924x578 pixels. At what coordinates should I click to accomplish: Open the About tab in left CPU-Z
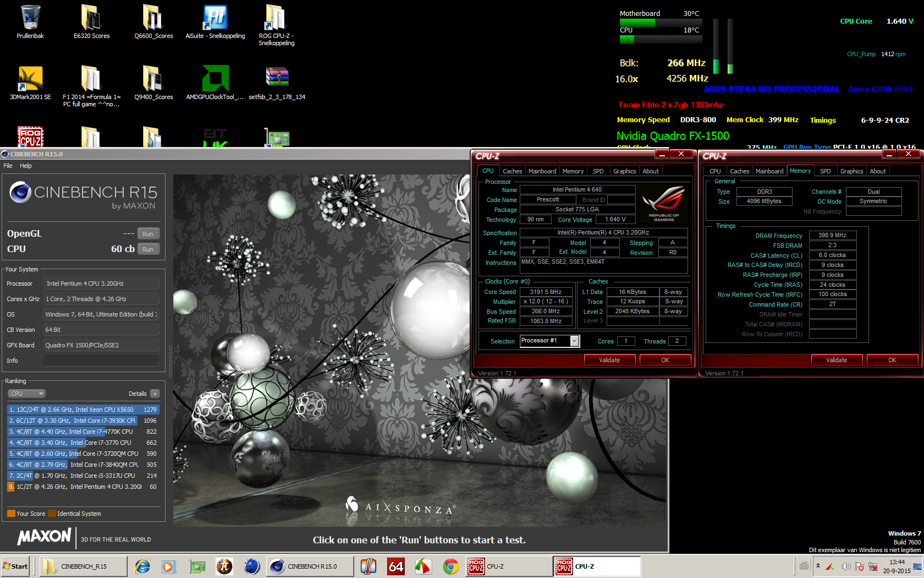pyautogui.click(x=651, y=171)
